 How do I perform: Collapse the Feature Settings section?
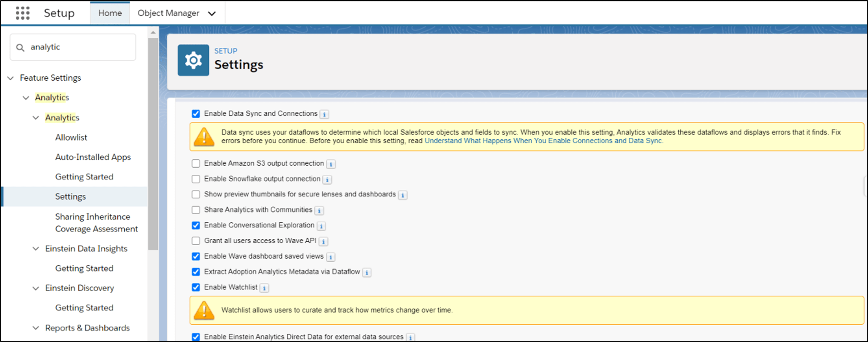tap(10, 78)
